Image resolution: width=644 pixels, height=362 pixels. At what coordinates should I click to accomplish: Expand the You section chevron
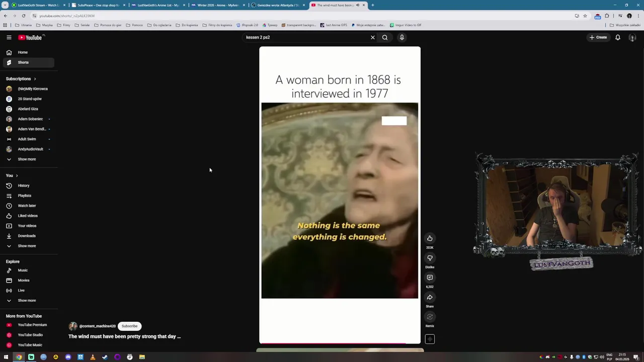17,175
